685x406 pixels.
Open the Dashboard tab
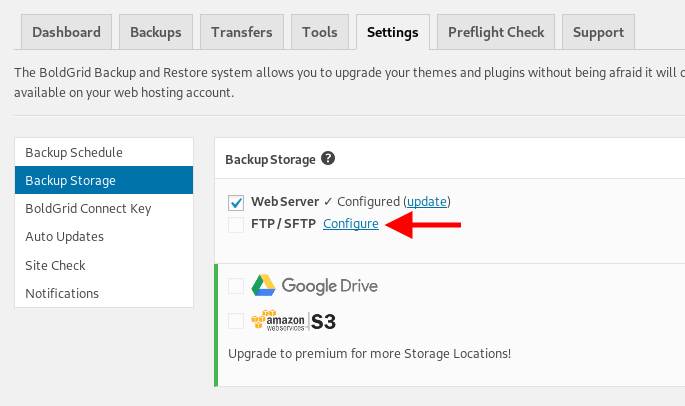(66, 32)
